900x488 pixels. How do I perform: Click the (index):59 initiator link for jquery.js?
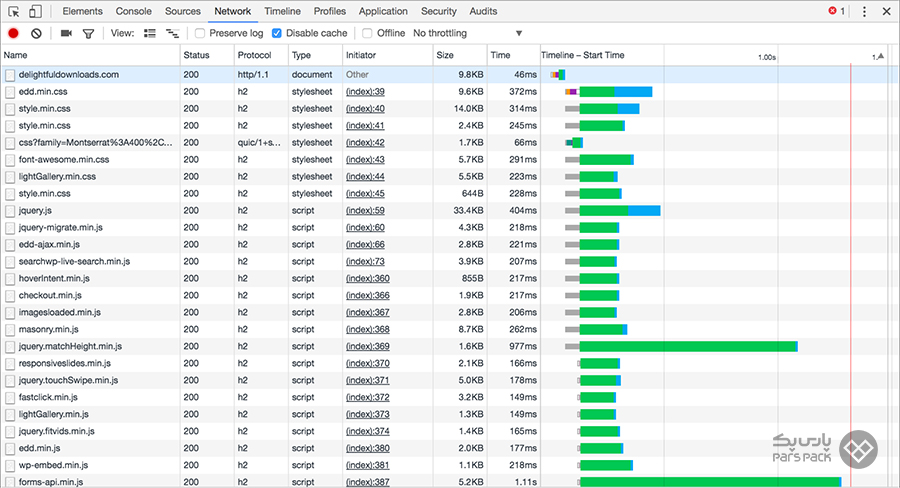(x=365, y=211)
